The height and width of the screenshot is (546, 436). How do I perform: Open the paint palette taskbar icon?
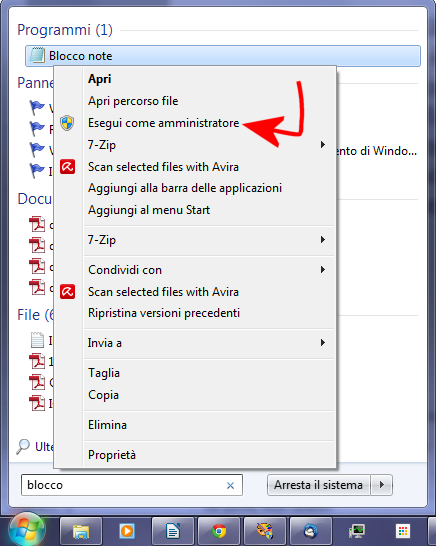265,531
